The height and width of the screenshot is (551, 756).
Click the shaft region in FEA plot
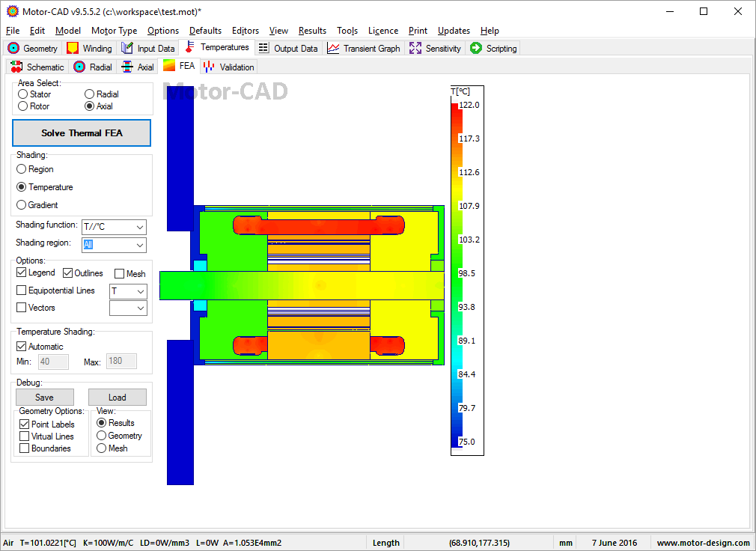[302, 285]
